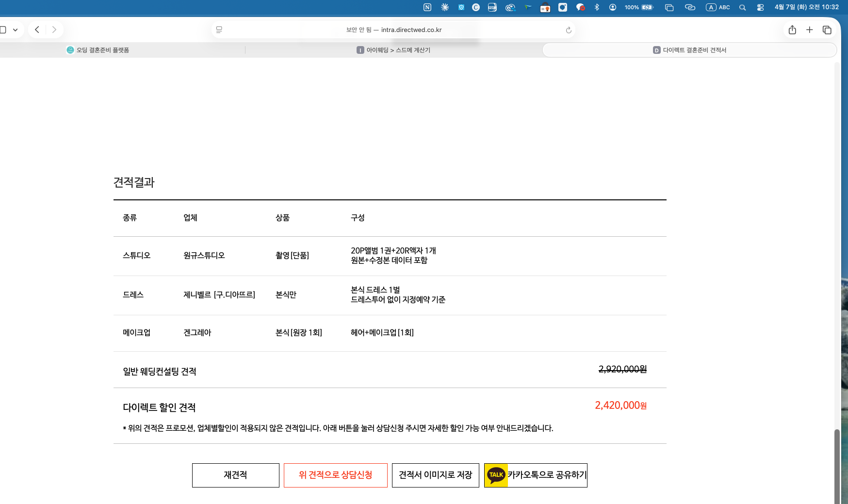Request consultation via 위 견적으로 상담신청
Image resolution: width=848 pixels, height=504 pixels.
click(335, 475)
